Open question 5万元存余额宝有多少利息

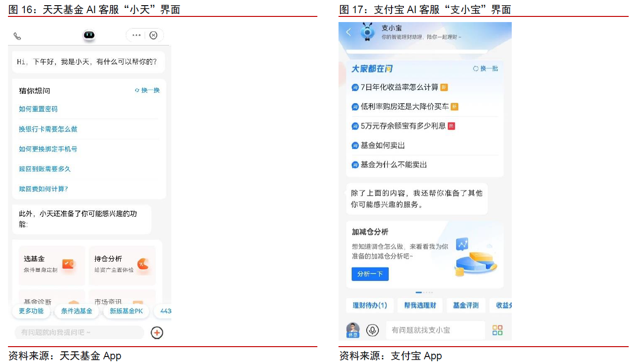point(403,126)
